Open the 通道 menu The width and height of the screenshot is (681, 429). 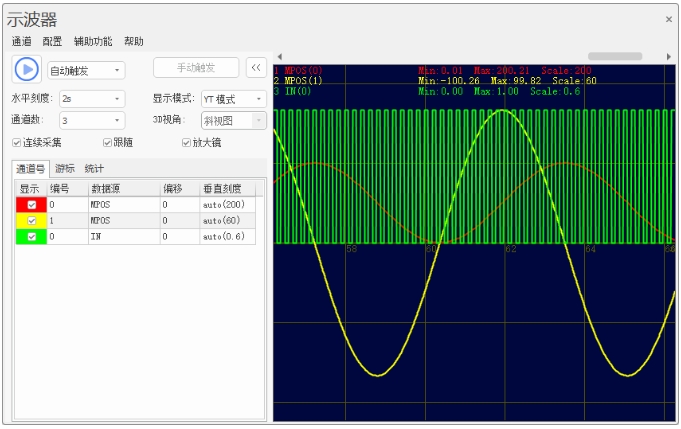click(21, 41)
